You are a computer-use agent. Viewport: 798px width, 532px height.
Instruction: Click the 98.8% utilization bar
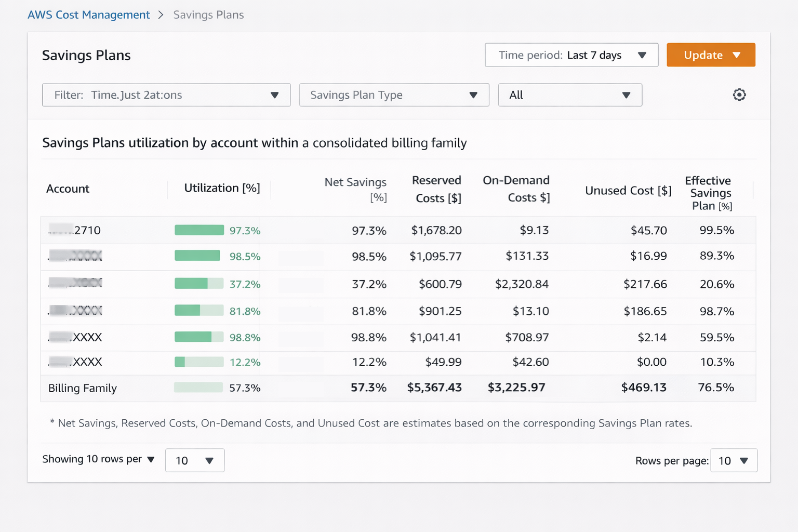click(199, 337)
